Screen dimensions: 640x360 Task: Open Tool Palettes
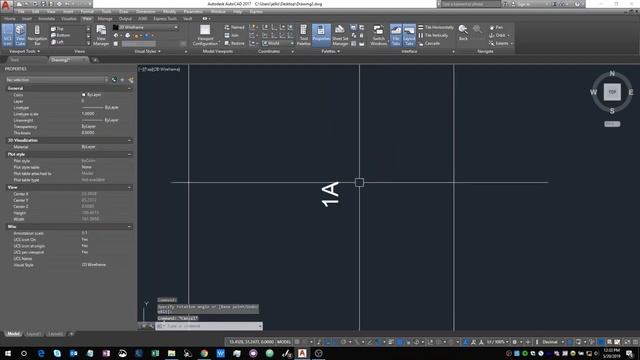(x=303, y=35)
